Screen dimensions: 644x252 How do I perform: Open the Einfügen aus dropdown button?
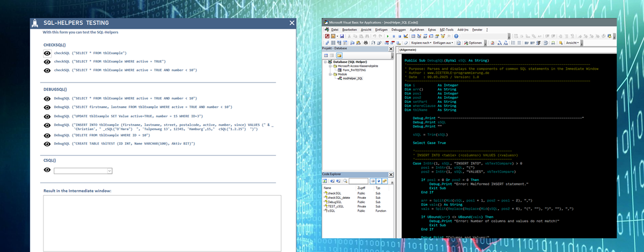[x=443, y=43]
